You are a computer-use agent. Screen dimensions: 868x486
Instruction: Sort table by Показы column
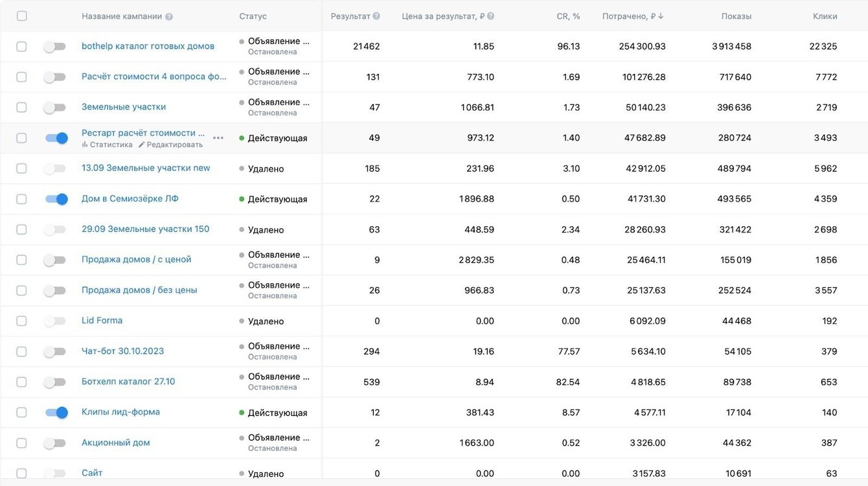736,16
